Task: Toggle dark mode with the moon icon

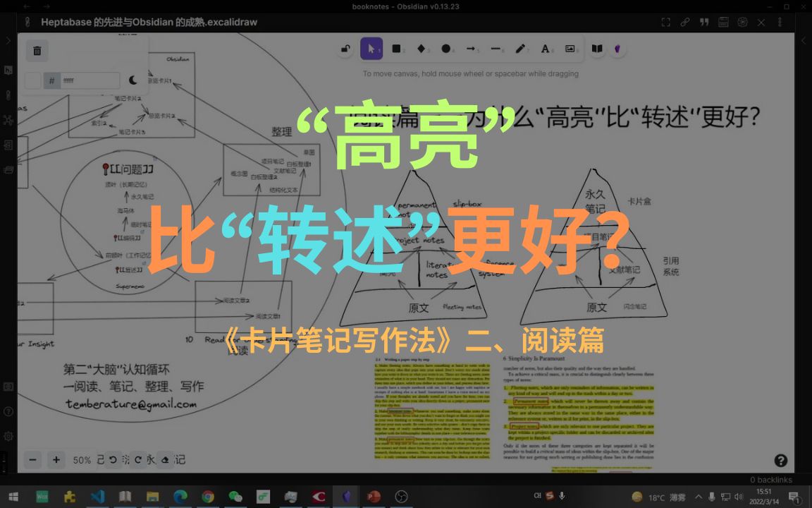Action: point(133,80)
